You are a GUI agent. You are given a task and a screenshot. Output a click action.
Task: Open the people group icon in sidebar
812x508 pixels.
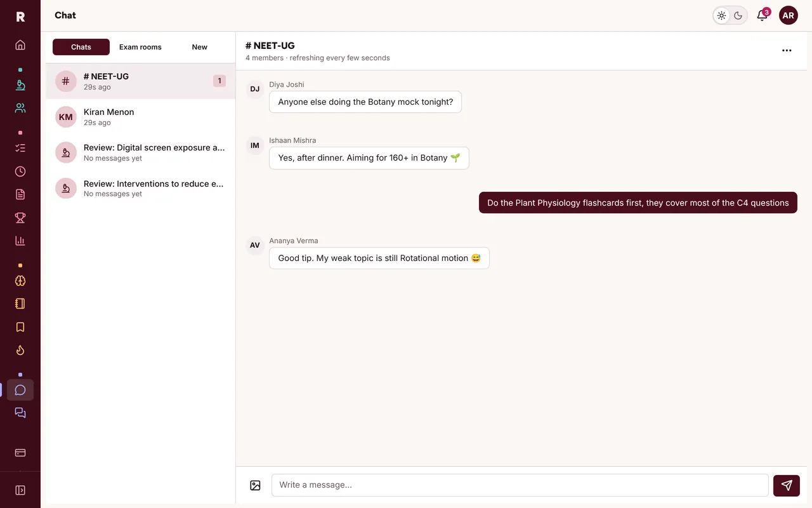pyautogui.click(x=20, y=108)
